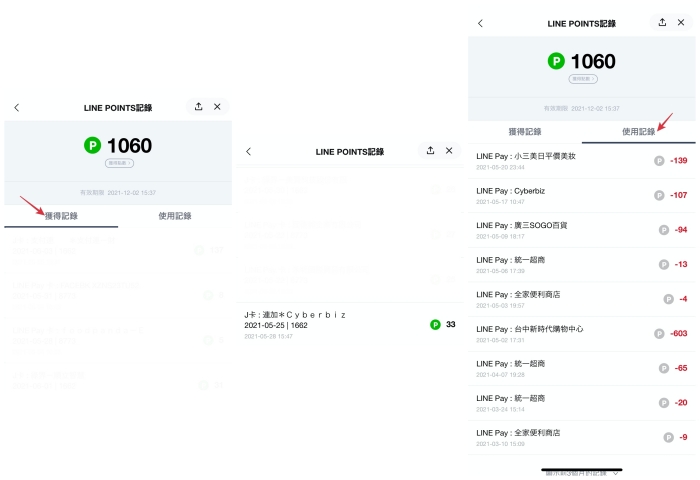Screen dimensions: 700x480
Task: Click the 有效期限 2021-12-02 text in right panel
Action: pos(582,109)
